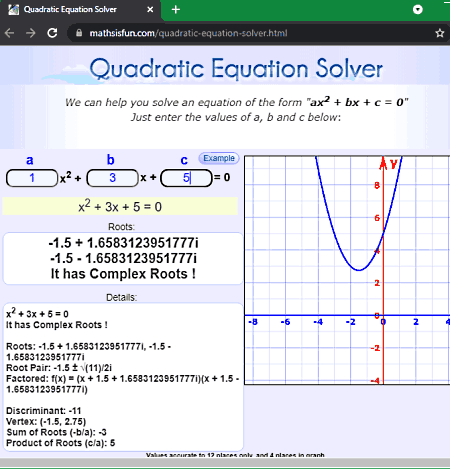450x469 pixels.
Task: Close the Quadratic Equation Solver tab
Action: (150, 10)
